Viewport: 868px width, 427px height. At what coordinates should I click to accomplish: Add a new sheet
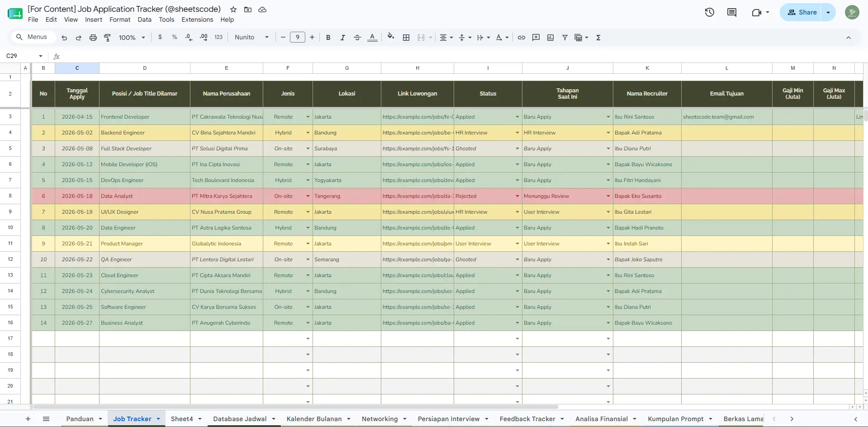click(x=28, y=419)
